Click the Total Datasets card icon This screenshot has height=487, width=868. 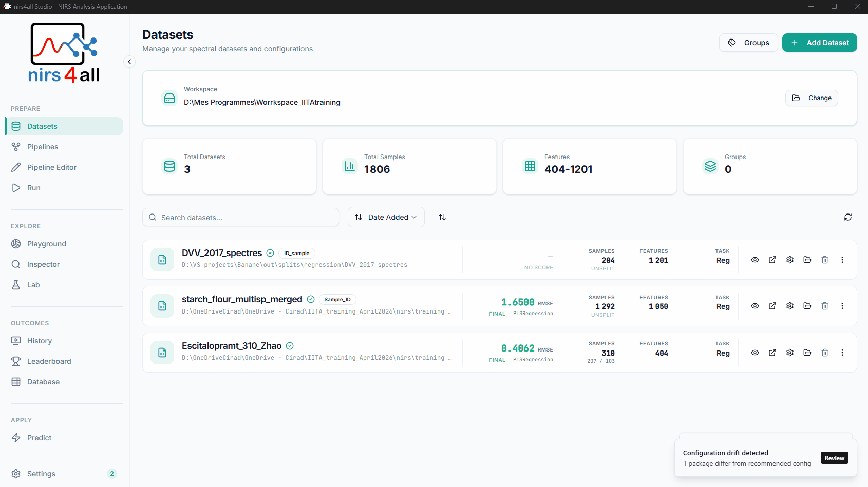coord(169,166)
